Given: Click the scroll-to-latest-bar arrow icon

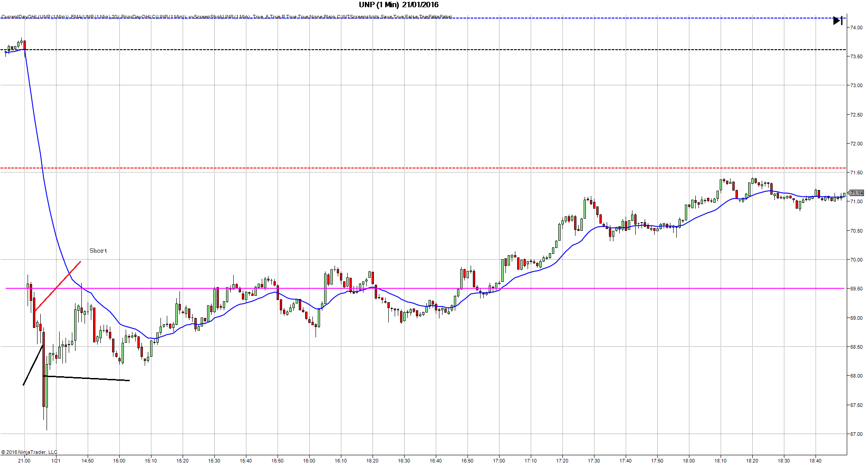Looking at the screenshot, I should tap(838, 21).
